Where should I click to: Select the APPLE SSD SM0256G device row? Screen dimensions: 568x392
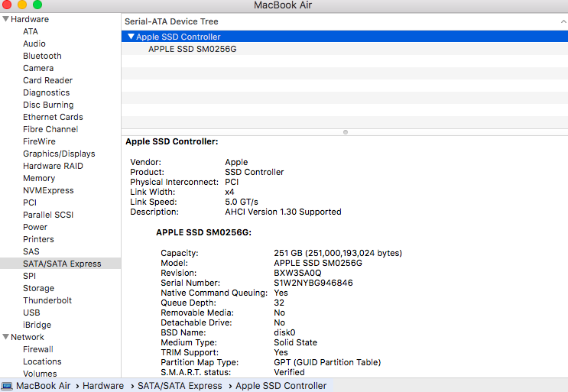click(345, 49)
